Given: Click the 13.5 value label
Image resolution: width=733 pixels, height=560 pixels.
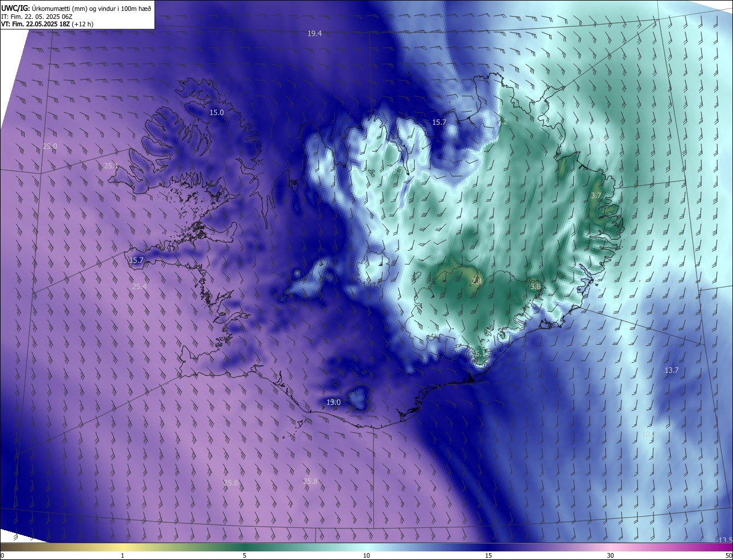Looking at the screenshot, I should coord(725,540).
